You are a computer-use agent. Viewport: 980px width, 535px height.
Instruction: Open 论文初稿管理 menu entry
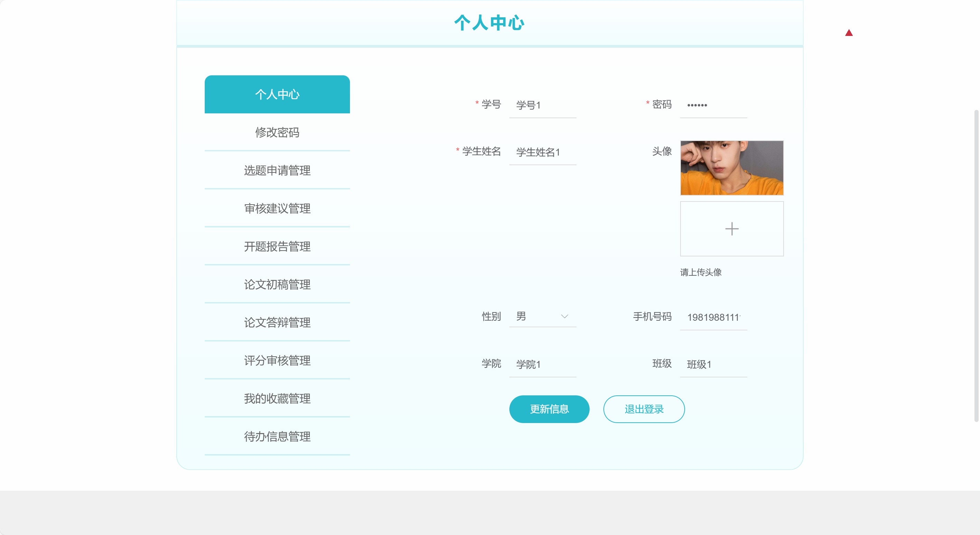point(277,284)
